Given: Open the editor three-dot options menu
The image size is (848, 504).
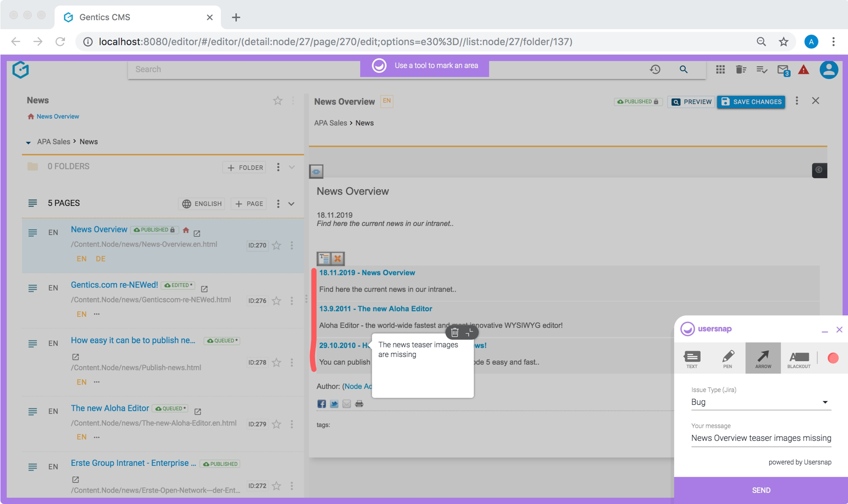Looking at the screenshot, I should [797, 101].
